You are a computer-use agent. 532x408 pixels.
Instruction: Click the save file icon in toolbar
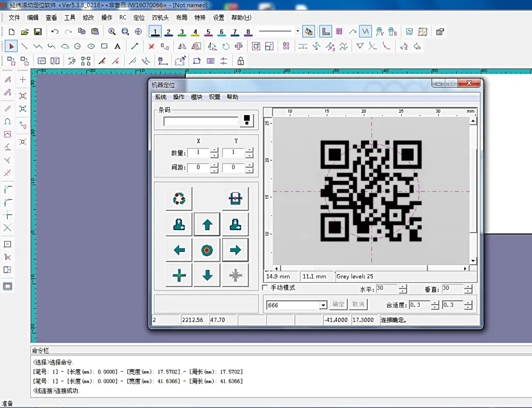point(38,32)
